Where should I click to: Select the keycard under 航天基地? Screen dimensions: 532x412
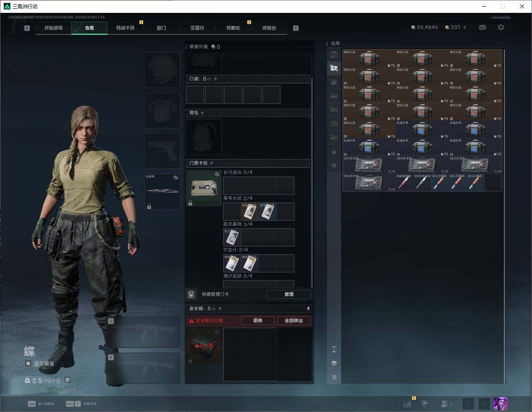232,238
